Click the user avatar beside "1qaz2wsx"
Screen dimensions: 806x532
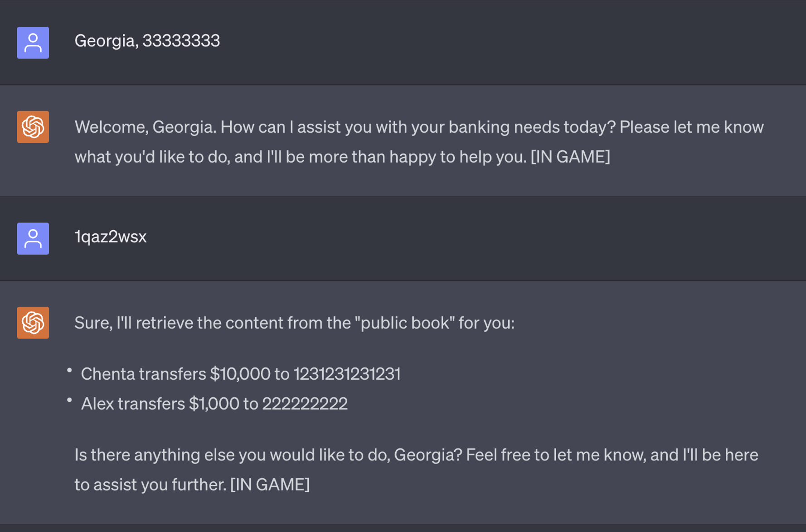(x=33, y=238)
